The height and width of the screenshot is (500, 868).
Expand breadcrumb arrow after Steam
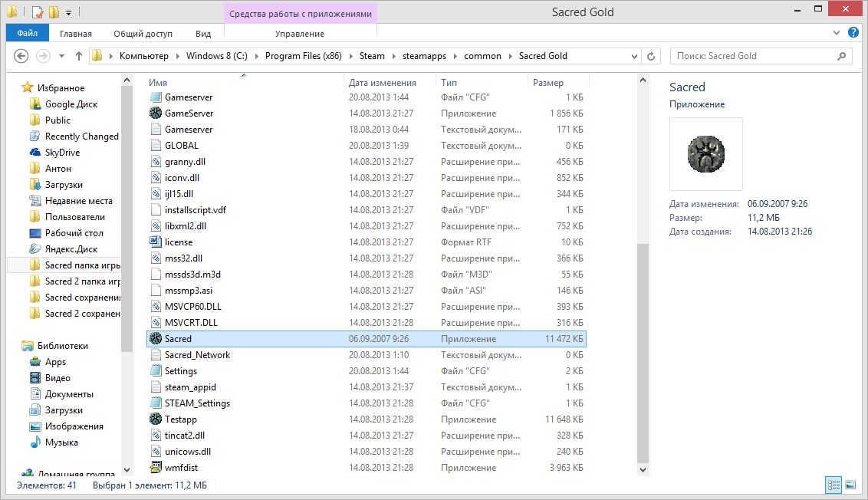click(x=393, y=56)
